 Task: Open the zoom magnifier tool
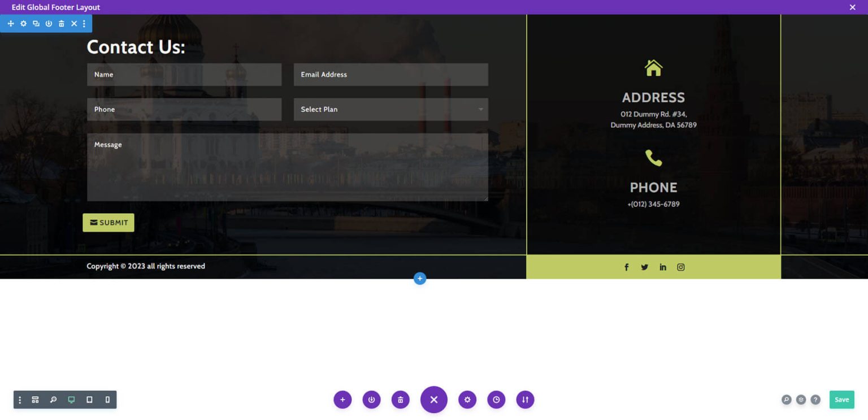point(53,400)
